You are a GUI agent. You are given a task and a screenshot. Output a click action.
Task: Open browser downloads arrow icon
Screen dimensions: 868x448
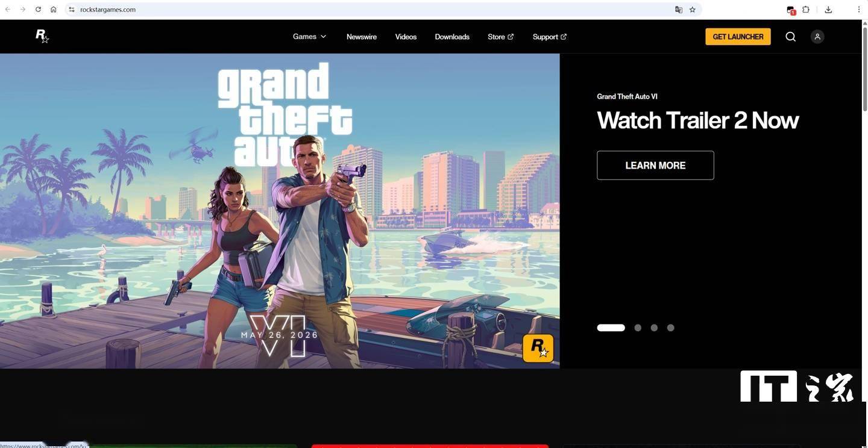(x=828, y=10)
